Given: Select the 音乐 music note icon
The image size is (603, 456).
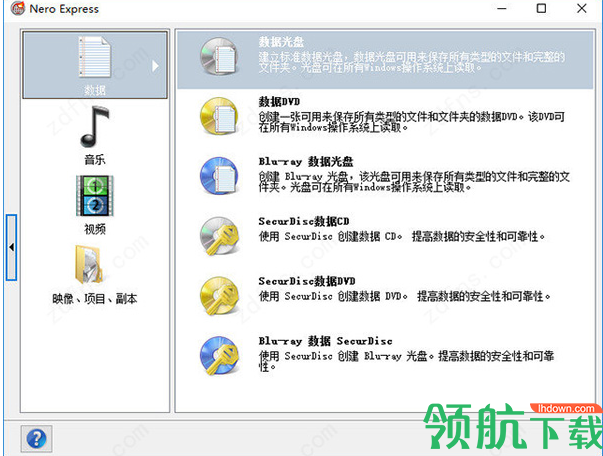Looking at the screenshot, I should point(95,126).
